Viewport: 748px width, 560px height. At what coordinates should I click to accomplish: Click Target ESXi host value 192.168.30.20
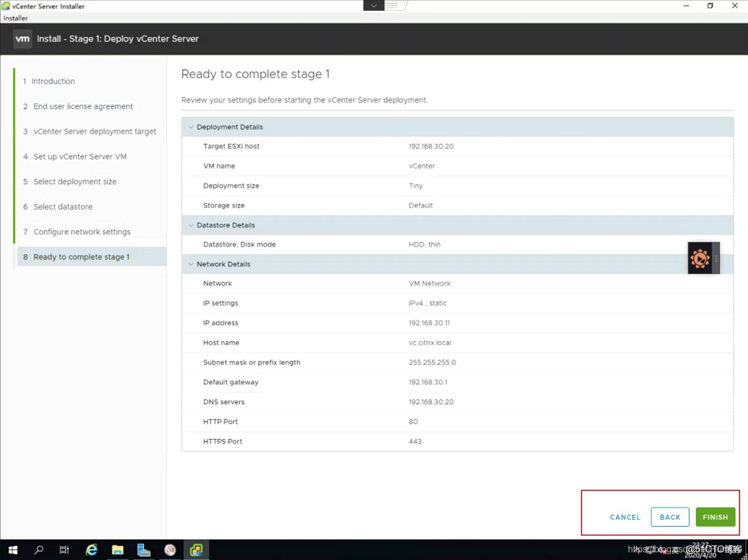[431, 146]
